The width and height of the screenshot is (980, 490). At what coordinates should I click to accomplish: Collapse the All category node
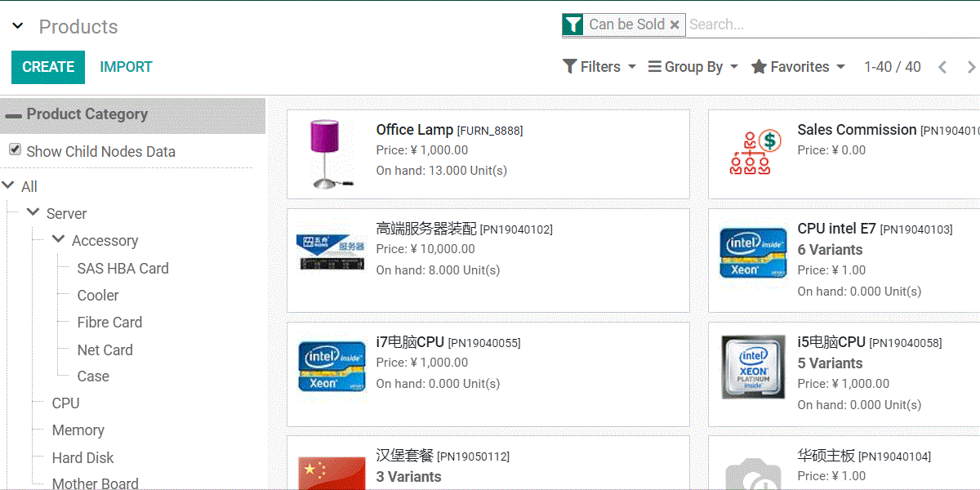[9, 185]
